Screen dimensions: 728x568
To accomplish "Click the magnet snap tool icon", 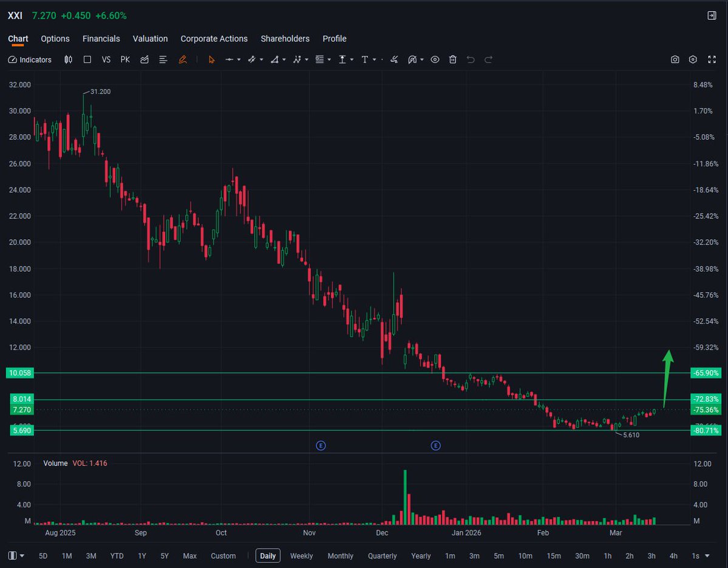I will tap(412, 59).
